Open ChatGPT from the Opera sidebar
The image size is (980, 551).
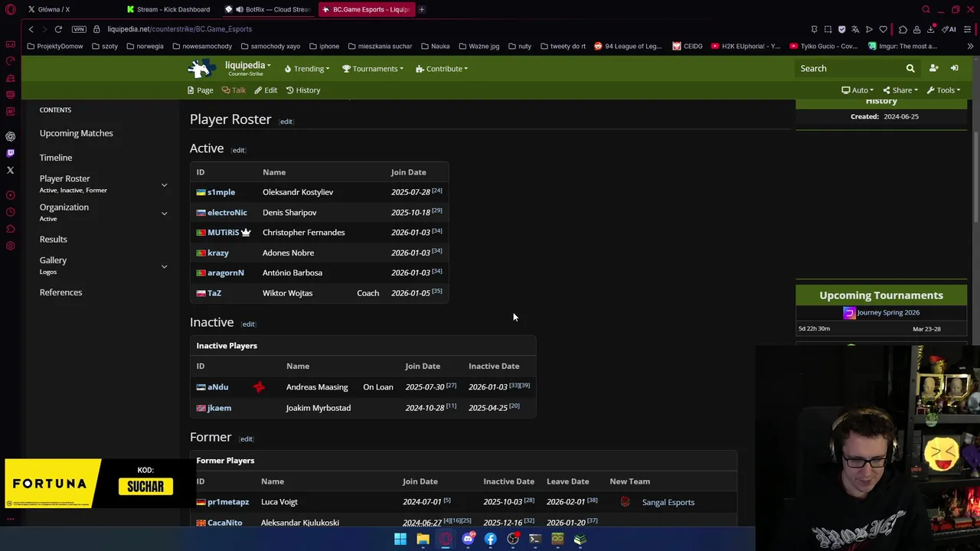click(x=10, y=136)
